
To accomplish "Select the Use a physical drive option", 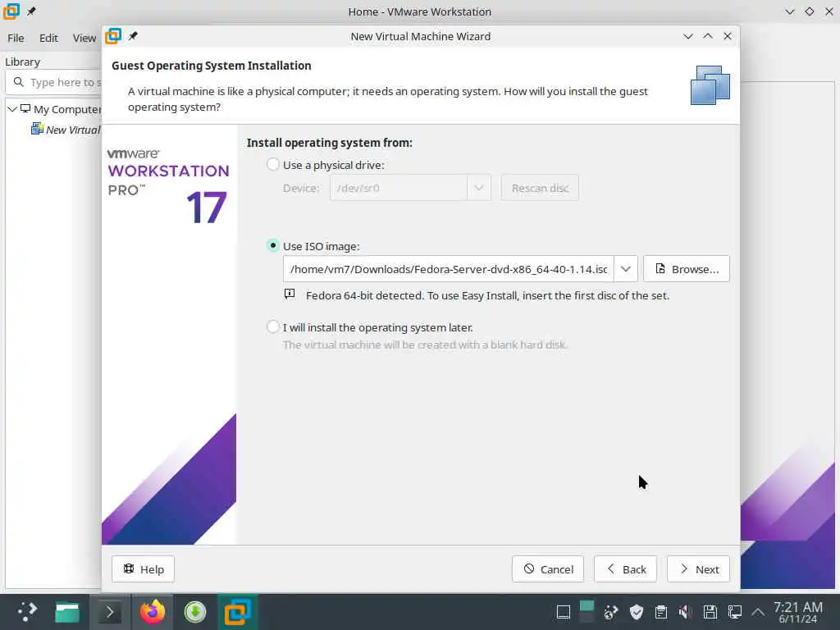I will [x=272, y=164].
